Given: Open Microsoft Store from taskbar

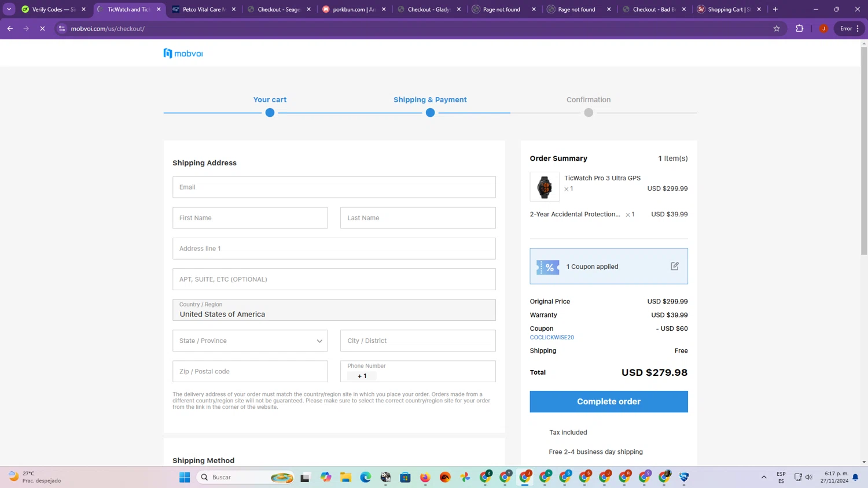Looking at the screenshot, I should click(x=405, y=477).
